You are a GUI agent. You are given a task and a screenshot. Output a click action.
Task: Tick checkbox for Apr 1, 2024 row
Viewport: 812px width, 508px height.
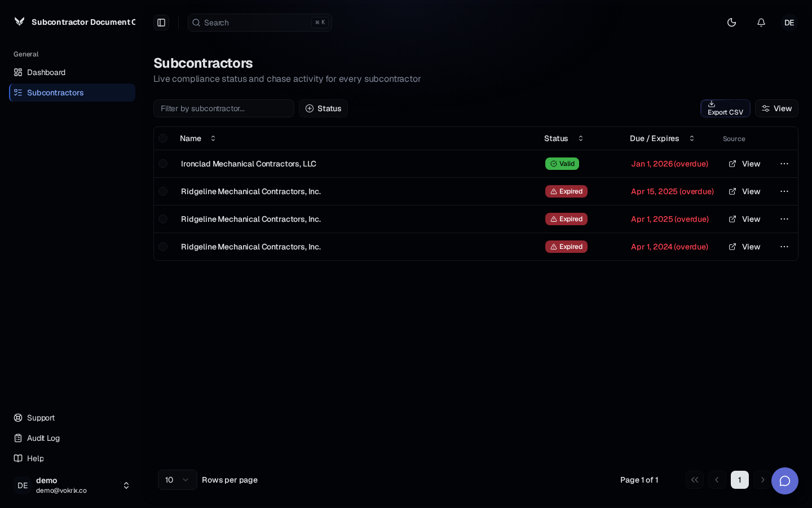pyautogui.click(x=163, y=247)
